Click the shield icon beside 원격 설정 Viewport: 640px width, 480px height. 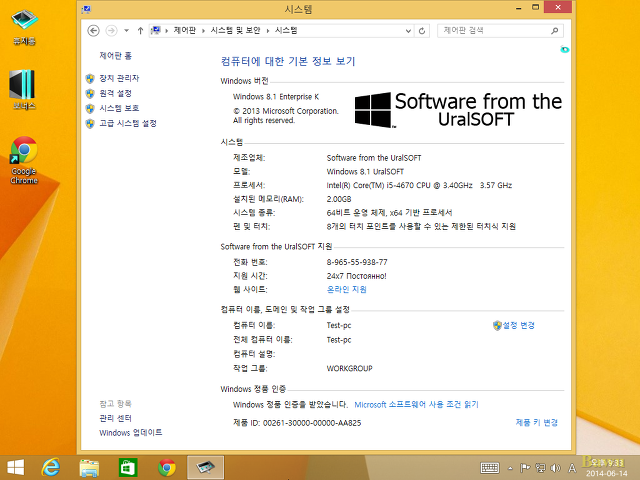90,93
